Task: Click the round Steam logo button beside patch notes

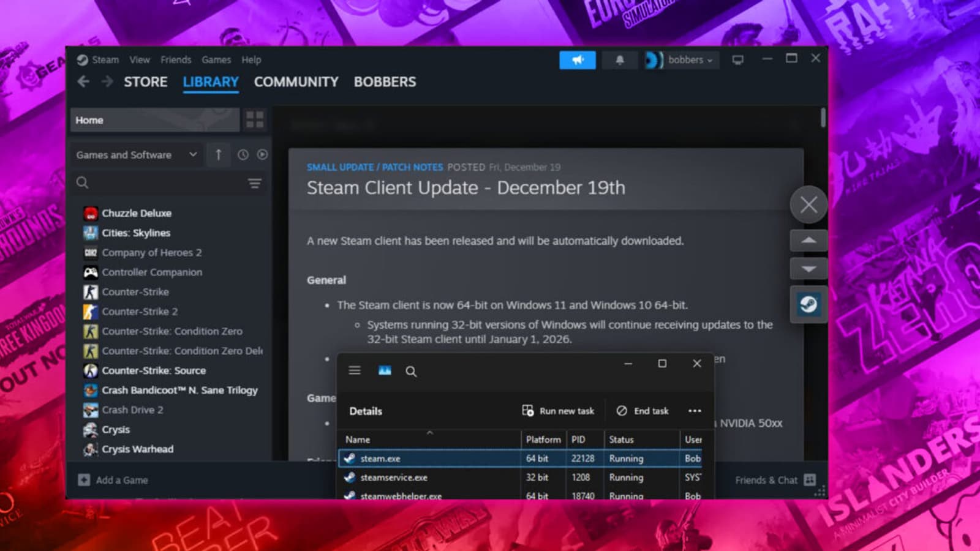Action: [809, 304]
